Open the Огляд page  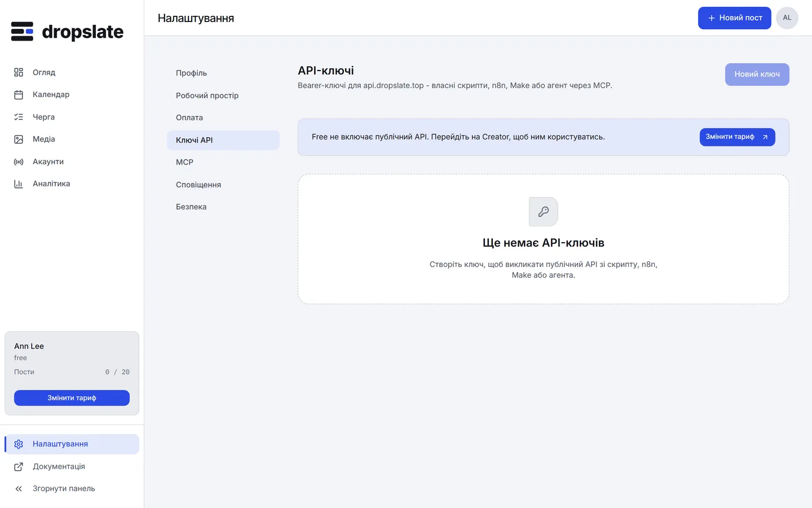pyautogui.click(x=72, y=72)
